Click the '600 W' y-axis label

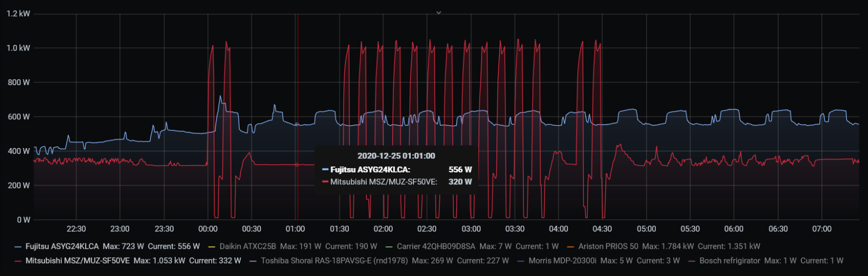click(x=18, y=117)
